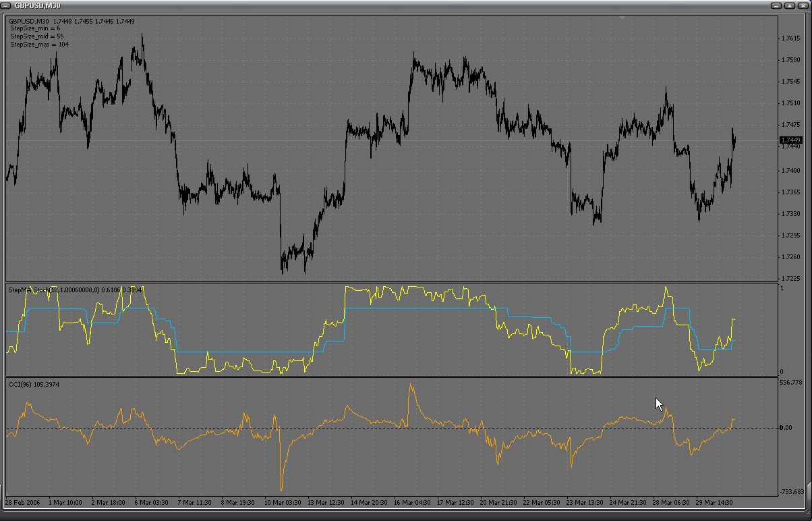Click the 17 Mar 12:30 time label
This screenshot has height=521, width=812.
tap(455, 503)
